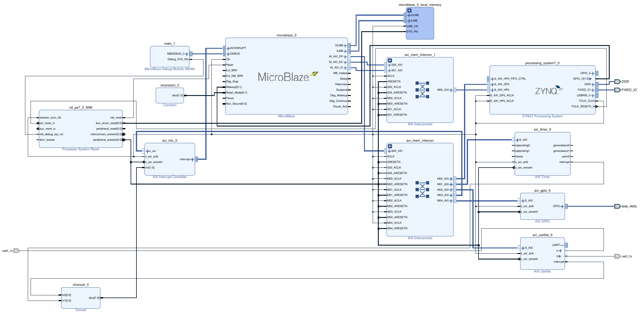Expand S_AXI_HP0_FIFO_CTRL interface on processing_system7_0
Screen dimensions: 644x316
pyautogui.click(x=492, y=79)
